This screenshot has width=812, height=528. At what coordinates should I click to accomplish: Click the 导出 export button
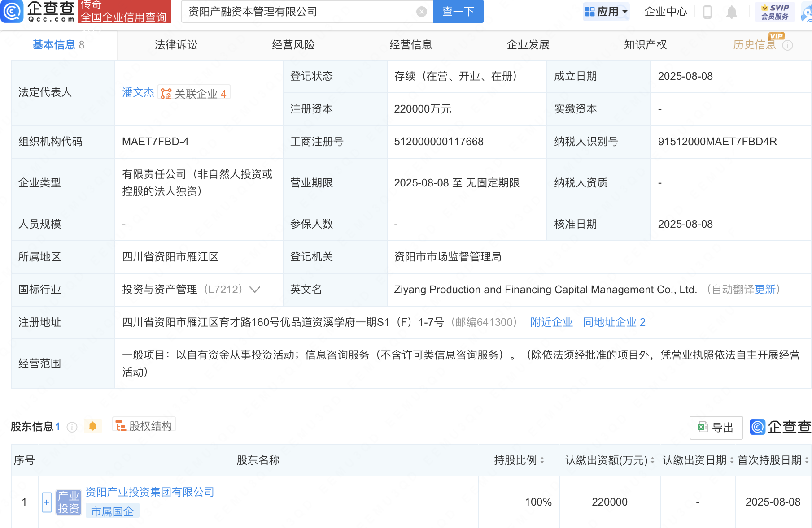click(716, 428)
